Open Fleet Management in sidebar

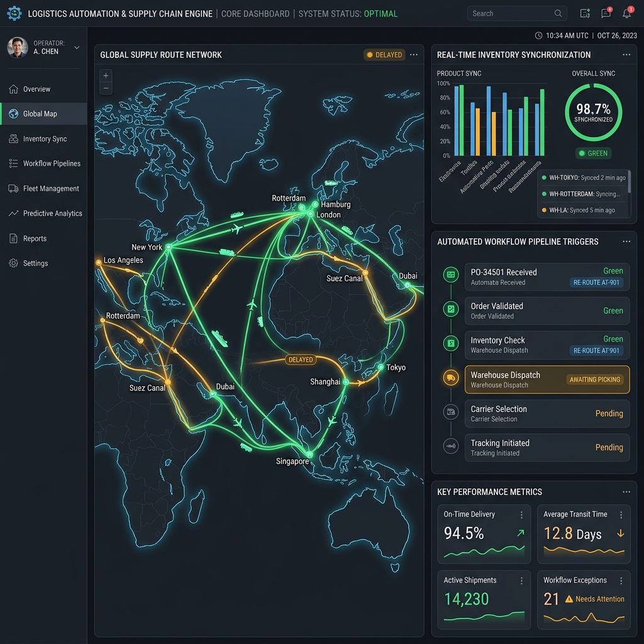43,189
